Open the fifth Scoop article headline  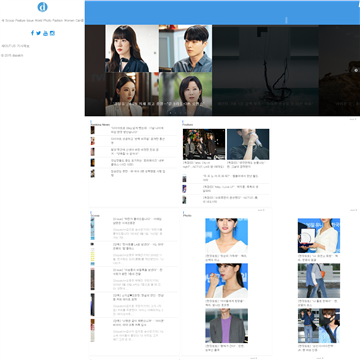point(138,322)
